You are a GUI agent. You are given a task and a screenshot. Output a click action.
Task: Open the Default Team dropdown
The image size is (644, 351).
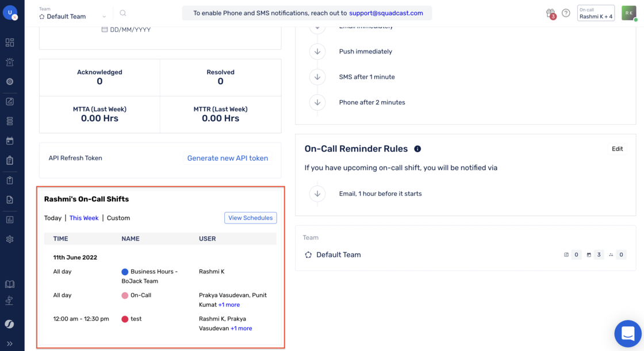[72, 17]
